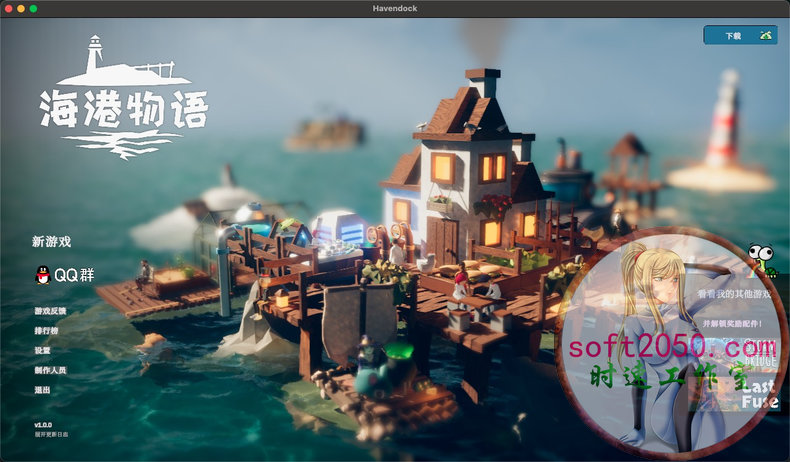Click the green icon on download button

[x=765, y=35]
